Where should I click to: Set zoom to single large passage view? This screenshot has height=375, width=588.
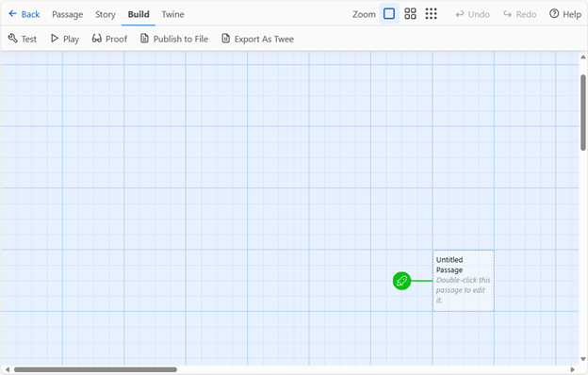click(x=389, y=14)
